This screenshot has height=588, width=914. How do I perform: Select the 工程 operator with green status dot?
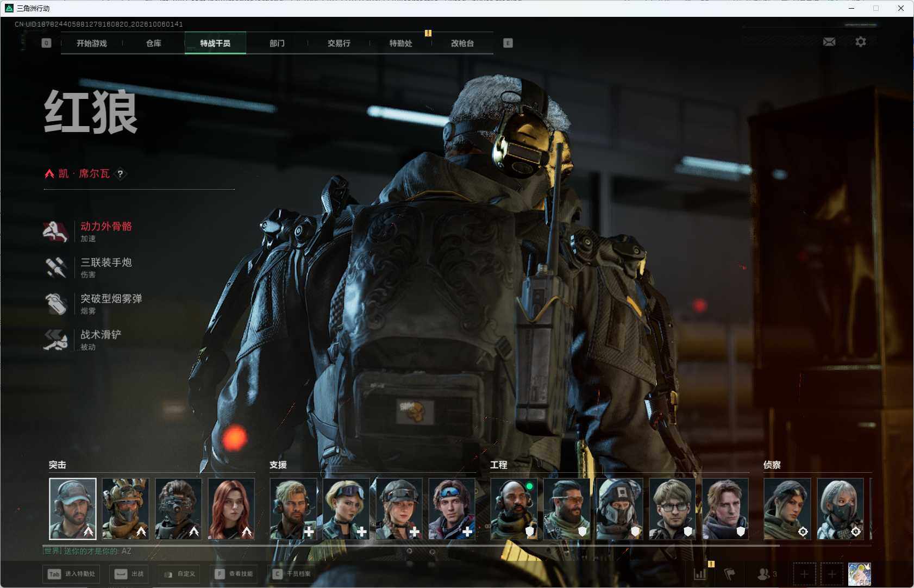click(514, 509)
